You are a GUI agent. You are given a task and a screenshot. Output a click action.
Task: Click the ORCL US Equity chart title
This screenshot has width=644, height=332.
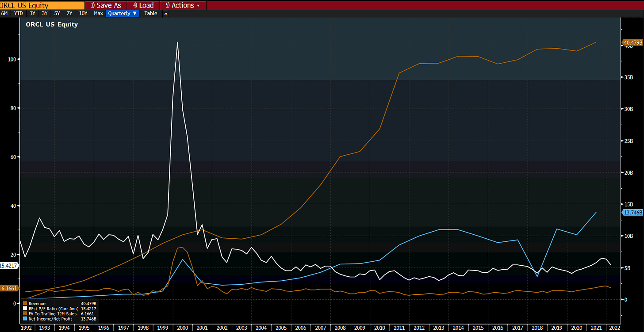pos(52,24)
